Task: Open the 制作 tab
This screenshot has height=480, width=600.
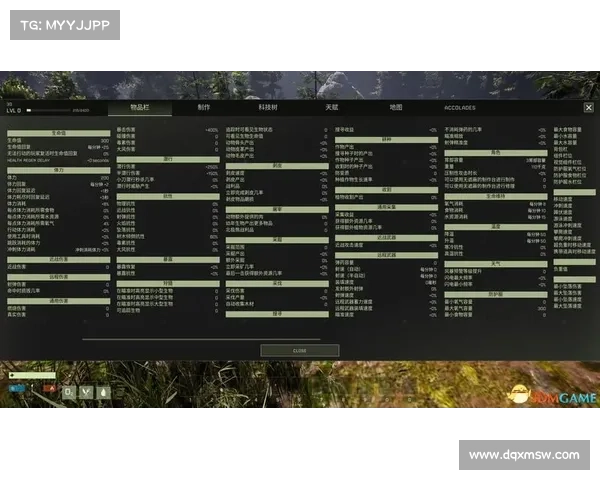Action: coord(204,108)
